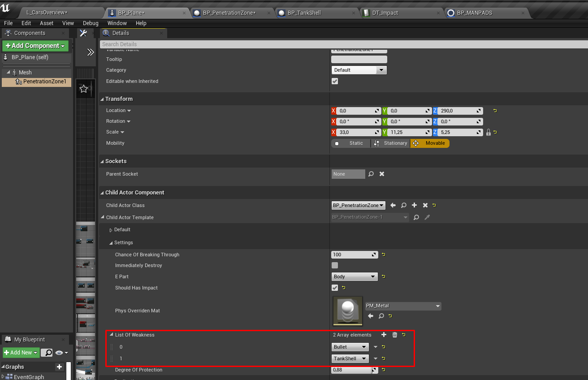Click the search icon in My Blueprint panel
The height and width of the screenshot is (380, 588).
pos(47,353)
